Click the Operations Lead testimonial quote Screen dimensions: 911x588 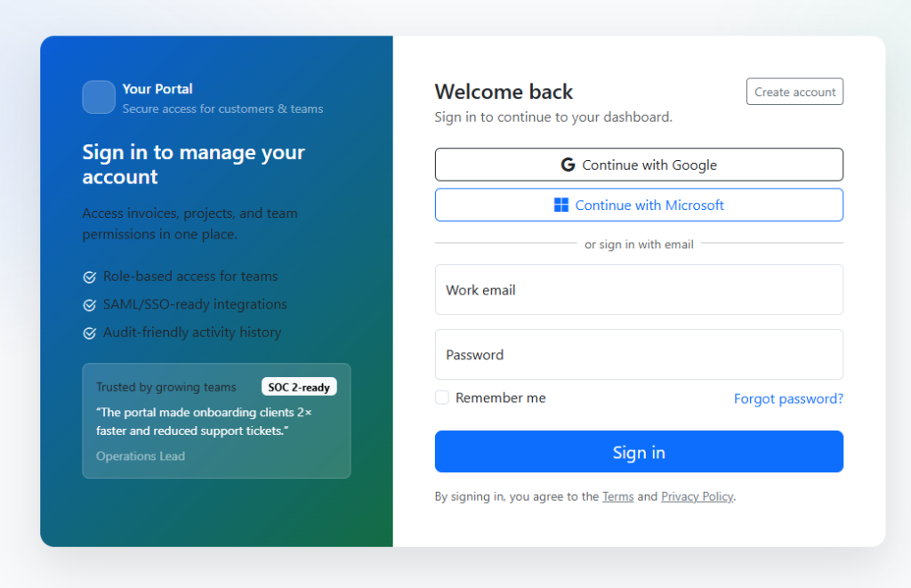(x=203, y=422)
